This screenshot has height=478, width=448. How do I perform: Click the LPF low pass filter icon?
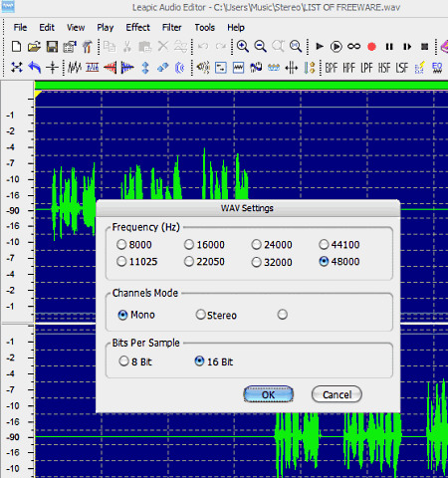click(x=366, y=68)
